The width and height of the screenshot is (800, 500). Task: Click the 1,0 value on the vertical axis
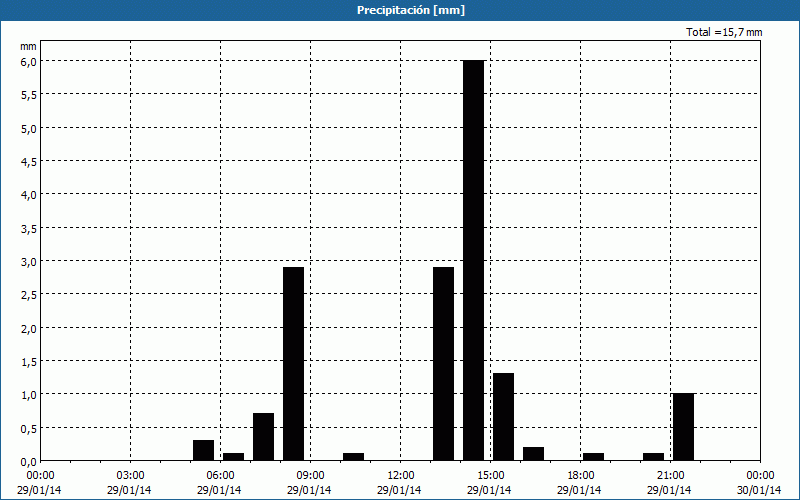tap(29, 395)
